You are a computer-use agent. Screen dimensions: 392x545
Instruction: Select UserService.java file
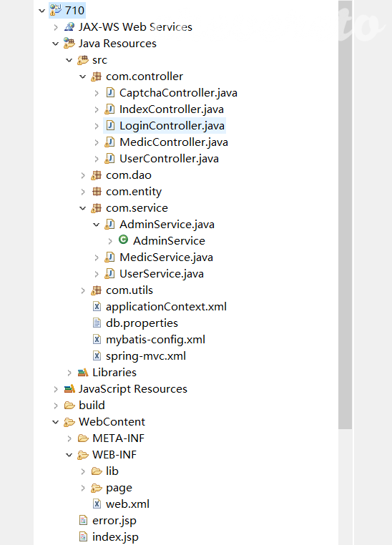coord(155,274)
